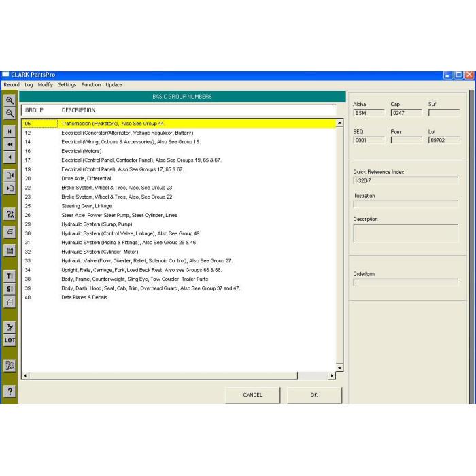The image size is (476, 476).
Task: Open the Settings menu
Action: click(x=67, y=85)
